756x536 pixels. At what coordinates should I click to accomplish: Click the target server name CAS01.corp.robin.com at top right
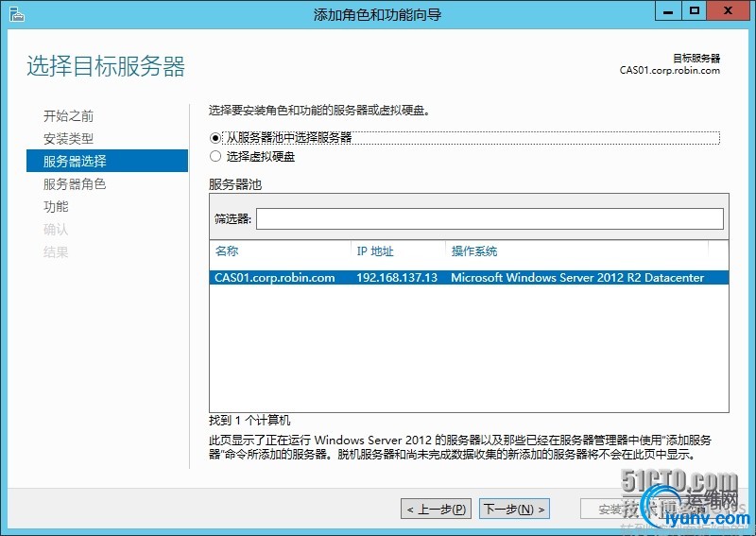[670, 71]
